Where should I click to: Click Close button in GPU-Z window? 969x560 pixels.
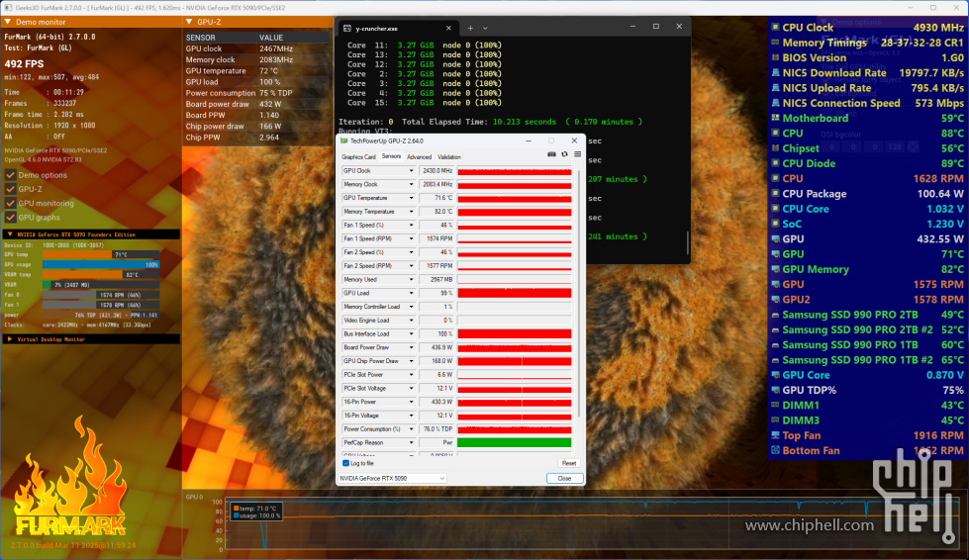pyautogui.click(x=564, y=479)
